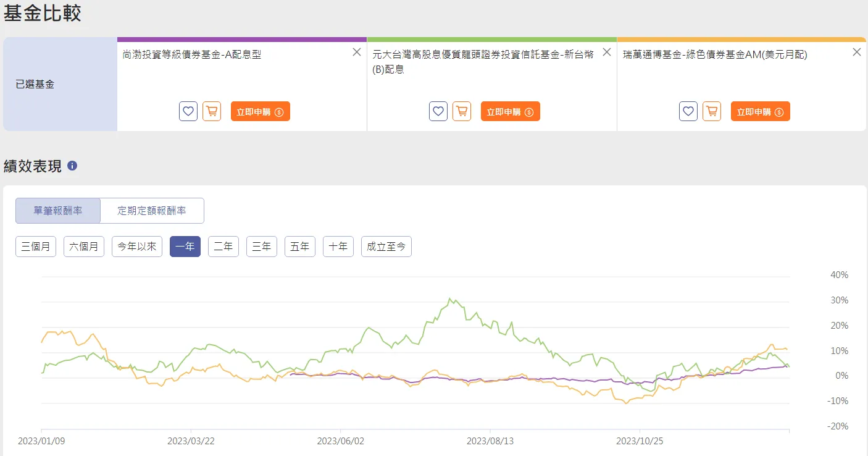Open fund name 尚渤投資等級債券基金-A配息型
868x456 pixels.
193,54
